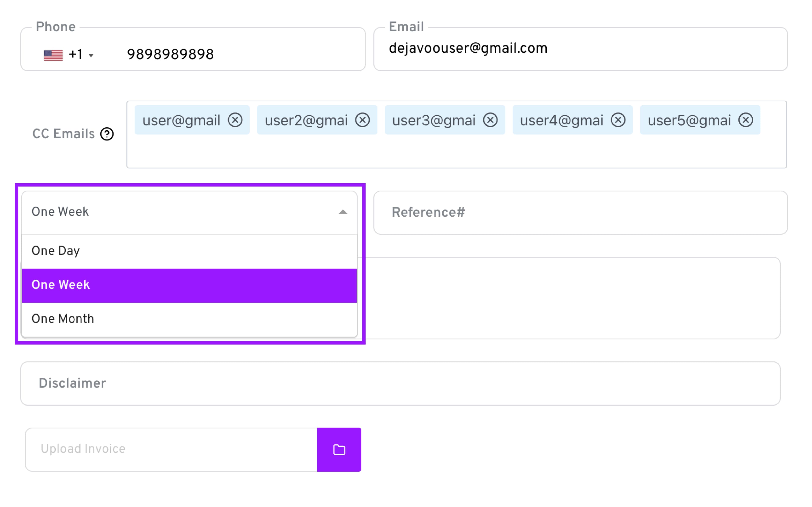Screen dimensions: 812x507
Task: Remove the user2@gmai CC email chip
Action: click(362, 120)
